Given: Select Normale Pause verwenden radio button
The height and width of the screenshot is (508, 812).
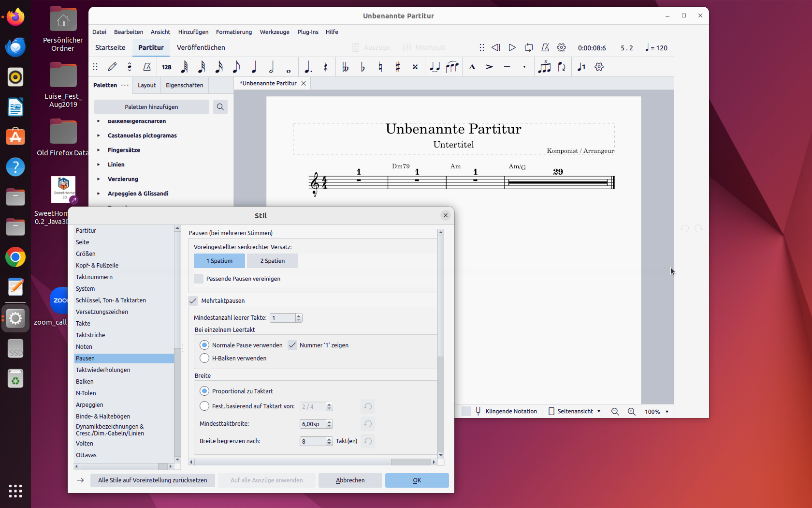Looking at the screenshot, I should (x=204, y=345).
